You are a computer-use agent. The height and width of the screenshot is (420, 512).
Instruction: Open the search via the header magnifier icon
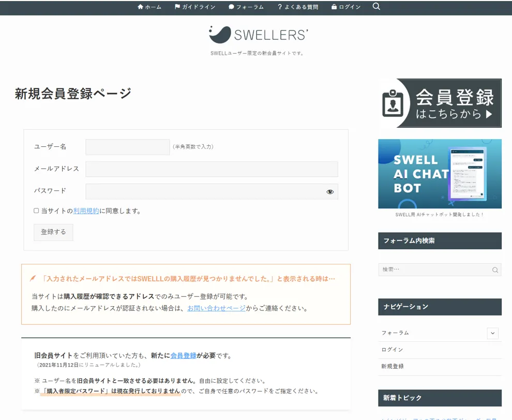376,7
